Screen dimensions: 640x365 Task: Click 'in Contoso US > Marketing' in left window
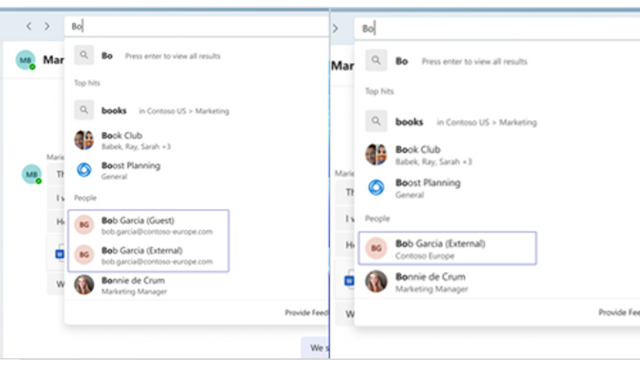pyautogui.click(x=184, y=111)
